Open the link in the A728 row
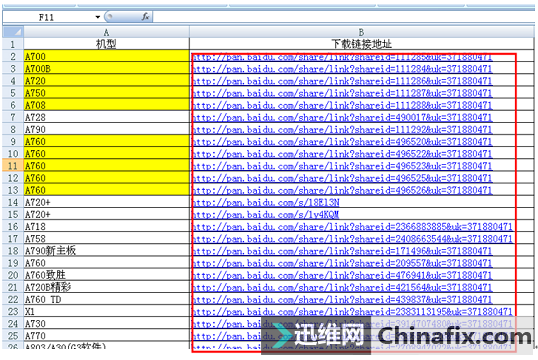This screenshot has height=360, width=538. coord(342,117)
